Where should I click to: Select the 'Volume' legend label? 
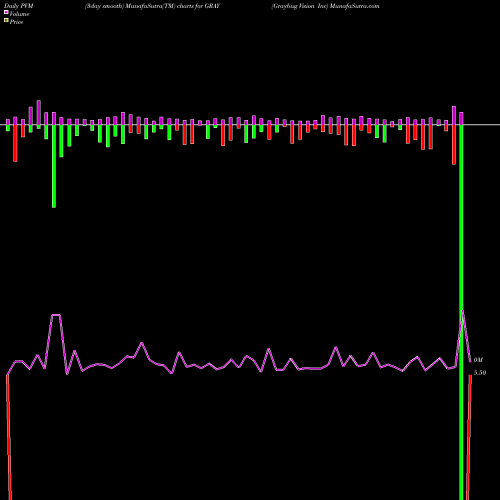tap(19, 14)
